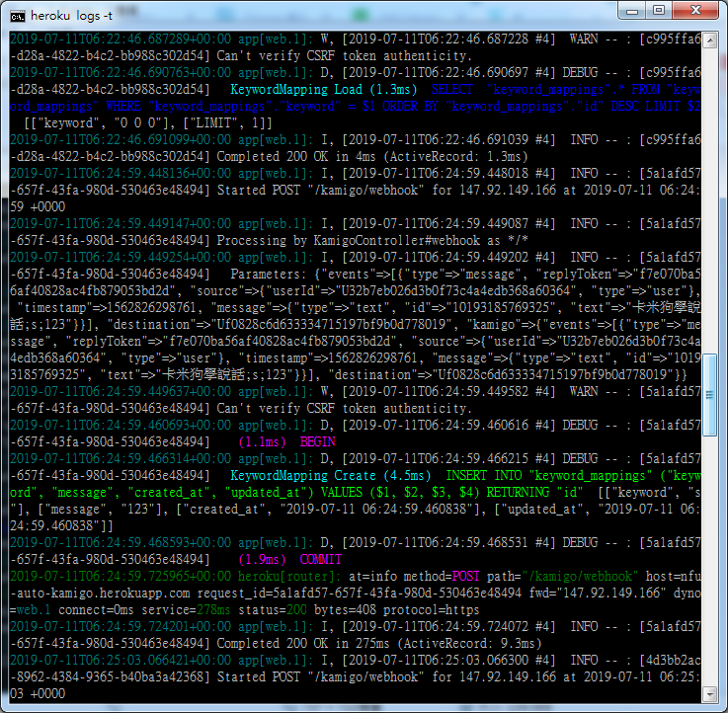Click timestamp '2019-07-11T06:24:59.449254+00:00'
728x713 pixels.
(121, 257)
